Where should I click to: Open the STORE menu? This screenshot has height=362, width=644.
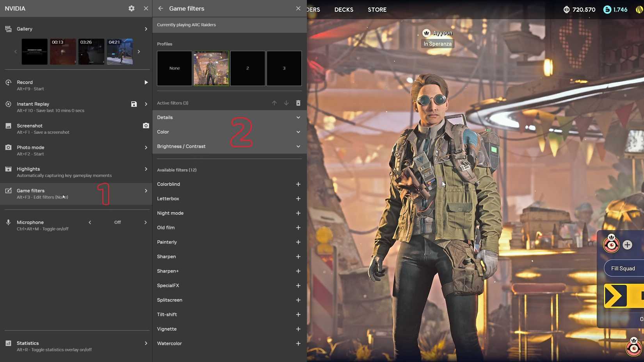point(377,9)
